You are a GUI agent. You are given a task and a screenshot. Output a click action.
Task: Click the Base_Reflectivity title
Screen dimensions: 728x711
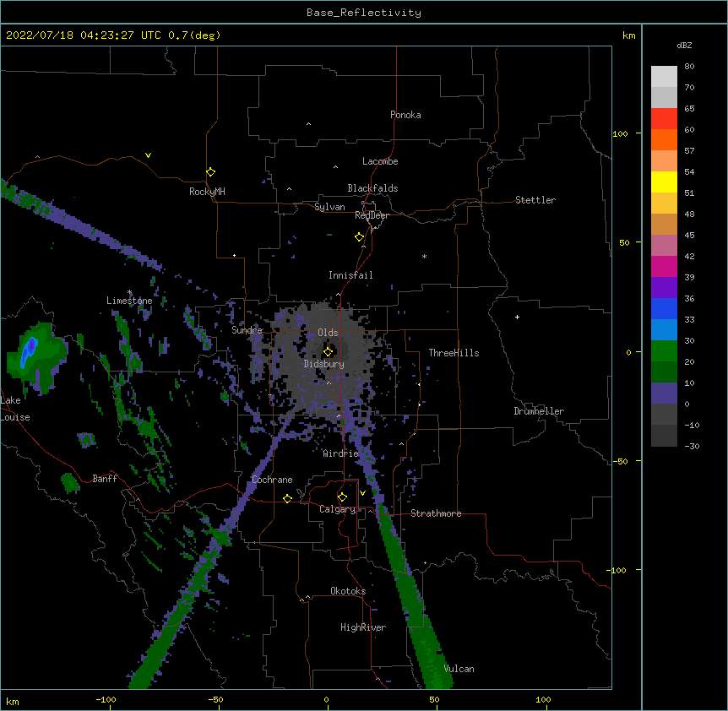coord(364,13)
